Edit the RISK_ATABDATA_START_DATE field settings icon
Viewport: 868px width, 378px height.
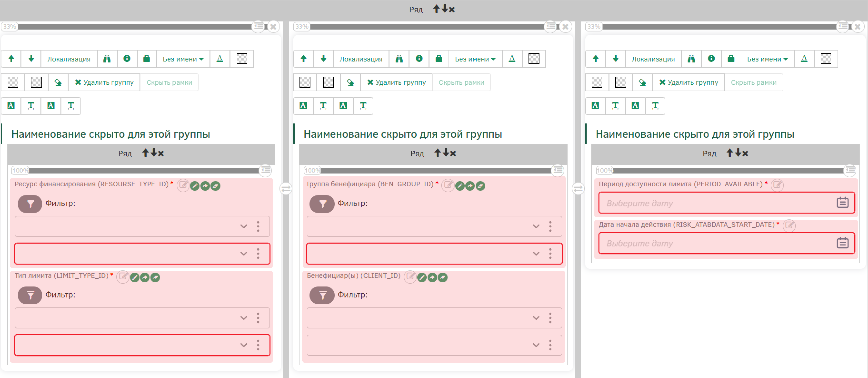[x=789, y=225]
